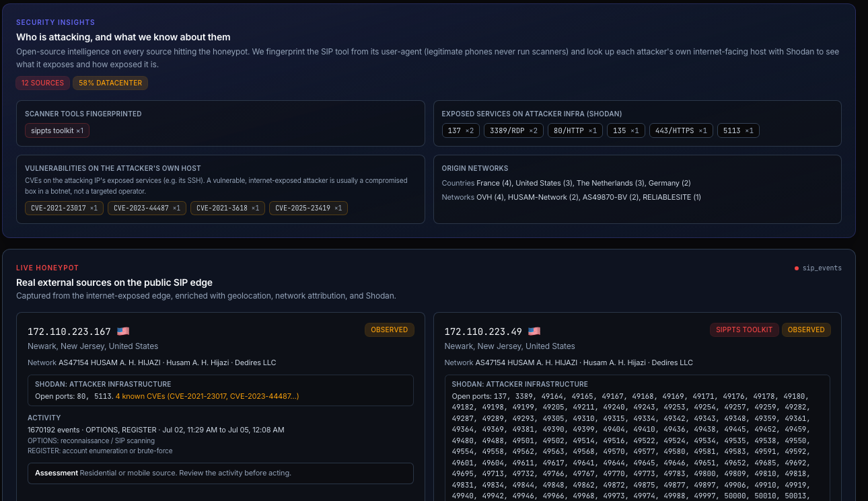Click the sip_events label
The image size is (868, 501).
(822, 268)
